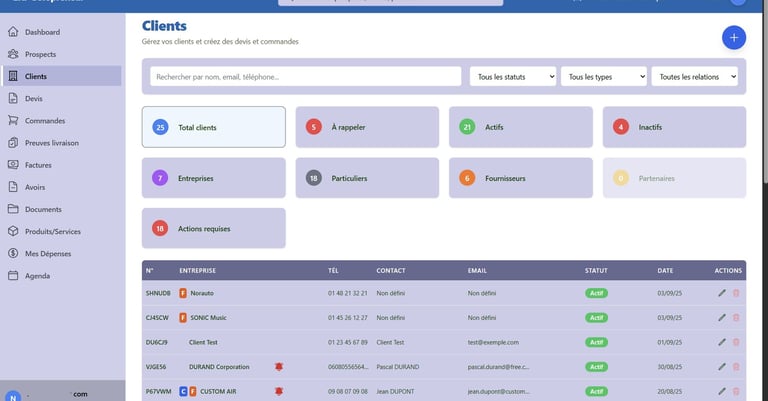Open the Factures icon in sidebar

[x=13, y=165]
